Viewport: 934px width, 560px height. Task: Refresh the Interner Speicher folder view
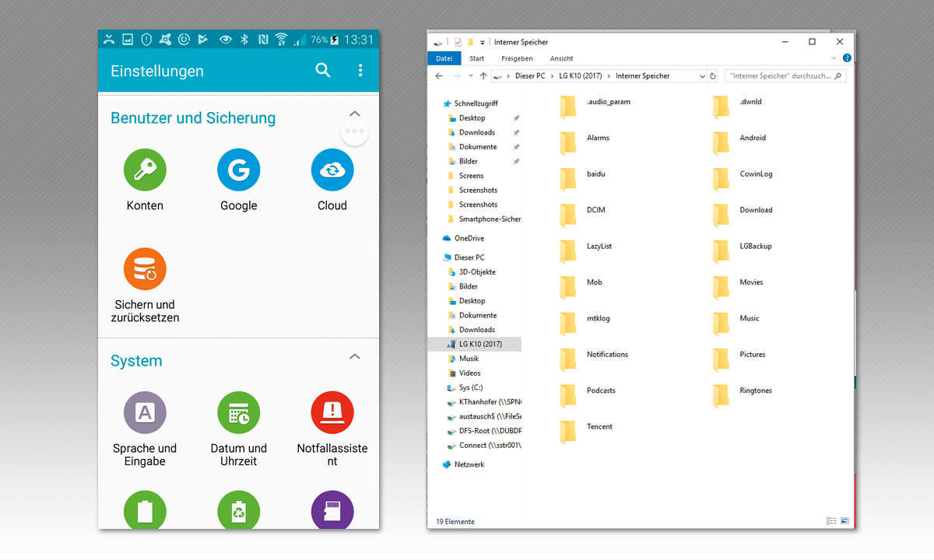tap(713, 76)
